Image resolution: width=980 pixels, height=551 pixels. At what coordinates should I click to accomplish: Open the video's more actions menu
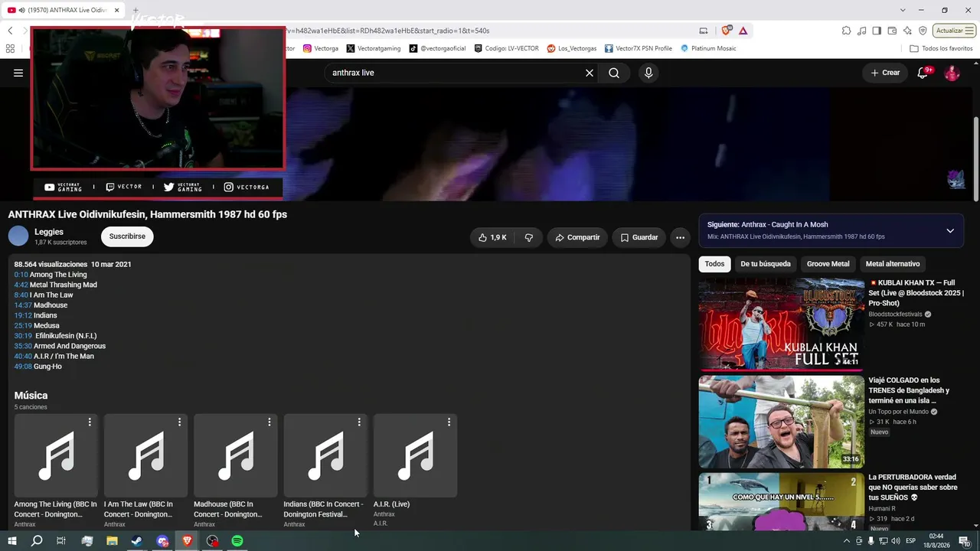680,237
